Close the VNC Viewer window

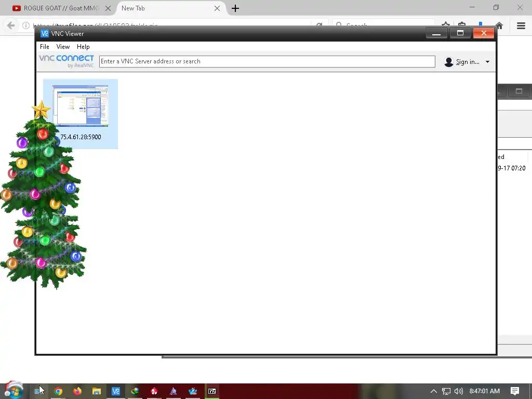point(484,33)
